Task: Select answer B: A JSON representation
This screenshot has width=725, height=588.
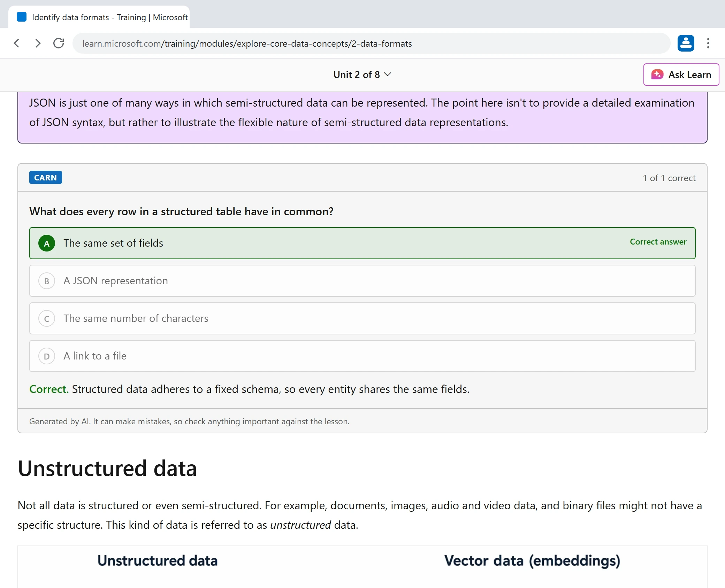Action: tap(362, 281)
